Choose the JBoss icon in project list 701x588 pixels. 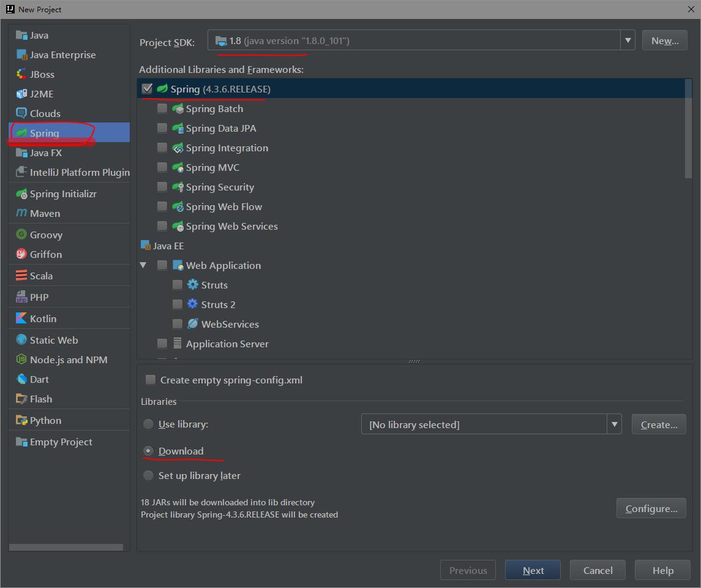[x=21, y=74]
